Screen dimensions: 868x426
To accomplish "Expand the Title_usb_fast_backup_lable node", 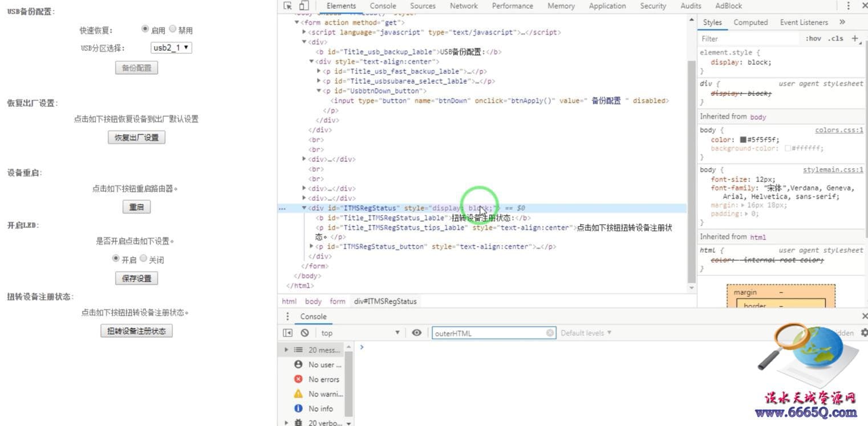I will (x=319, y=71).
